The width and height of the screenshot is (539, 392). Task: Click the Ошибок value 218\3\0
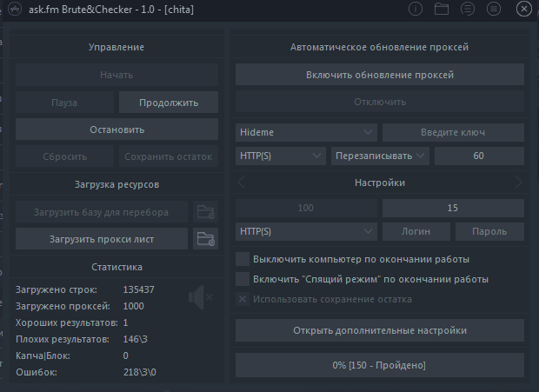140,372
